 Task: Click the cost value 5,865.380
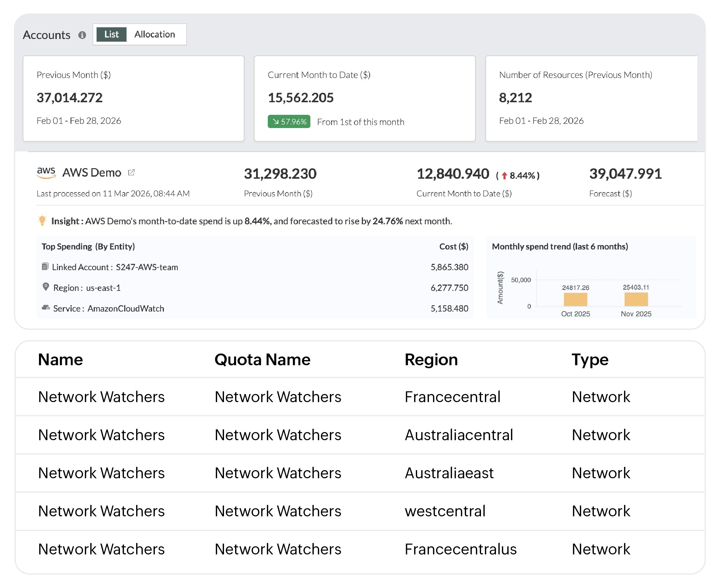pyautogui.click(x=450, y=267)
